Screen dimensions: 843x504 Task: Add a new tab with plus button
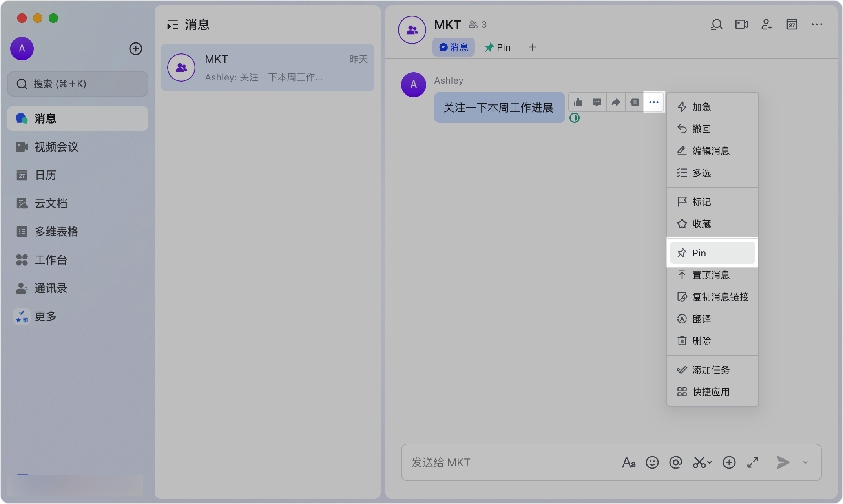click(x=533, y=47)
